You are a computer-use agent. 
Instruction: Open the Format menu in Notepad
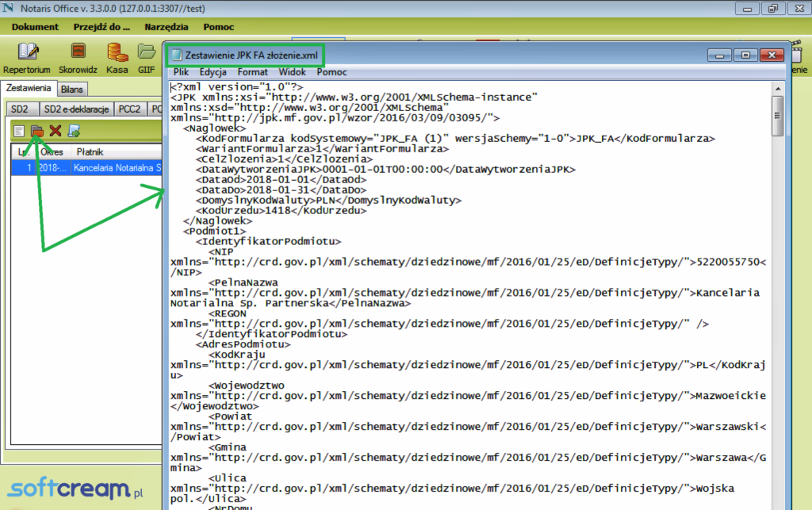(253, 72)
